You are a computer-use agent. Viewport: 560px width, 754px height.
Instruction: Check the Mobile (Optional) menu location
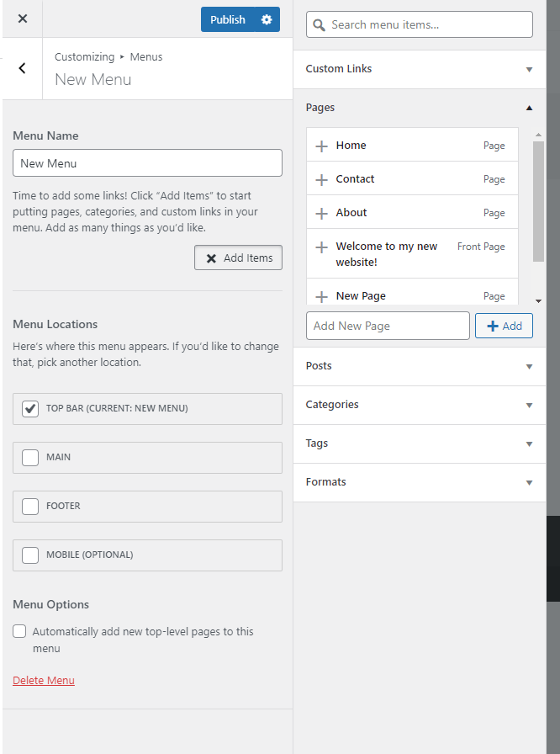(x=30, y=555)
